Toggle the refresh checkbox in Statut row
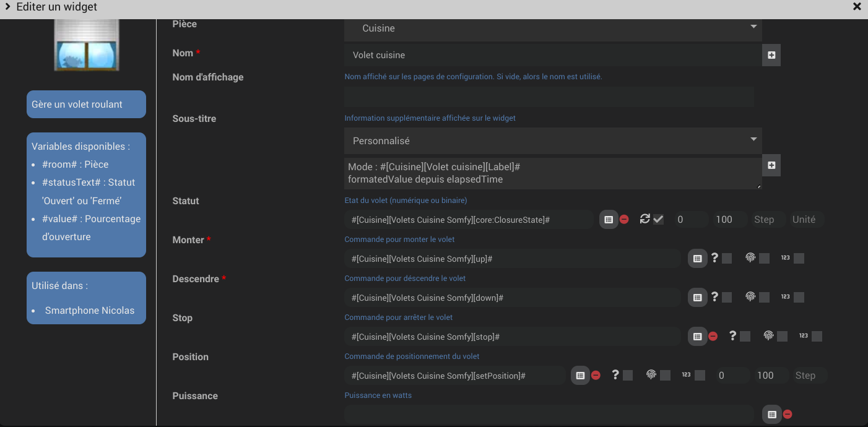The height and width of the screenshot is (427, 868). (x=659, y=220)
